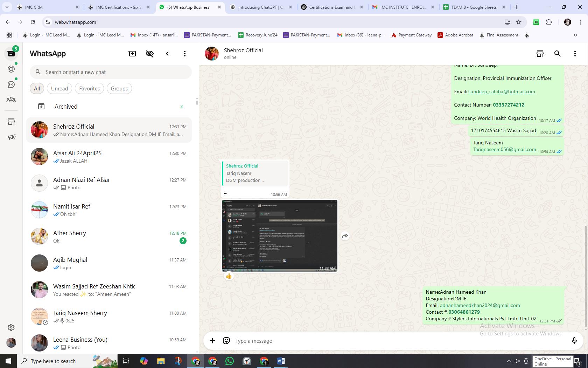Expand hidden bookmarks with double chevron

575,35
